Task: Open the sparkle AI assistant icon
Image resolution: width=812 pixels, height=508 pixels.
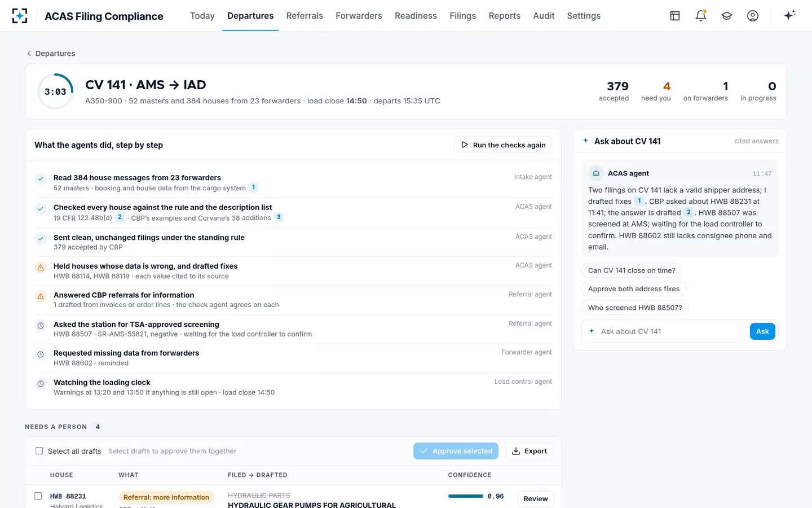Action: pyautogui.click(x=789, y=15)
